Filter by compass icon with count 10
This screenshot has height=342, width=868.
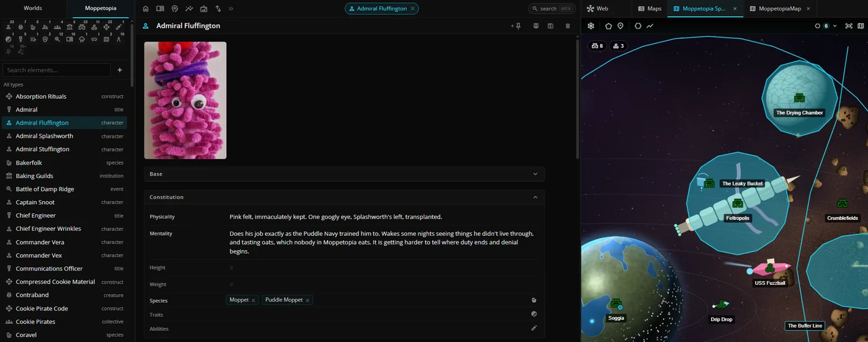pos(118,39)
